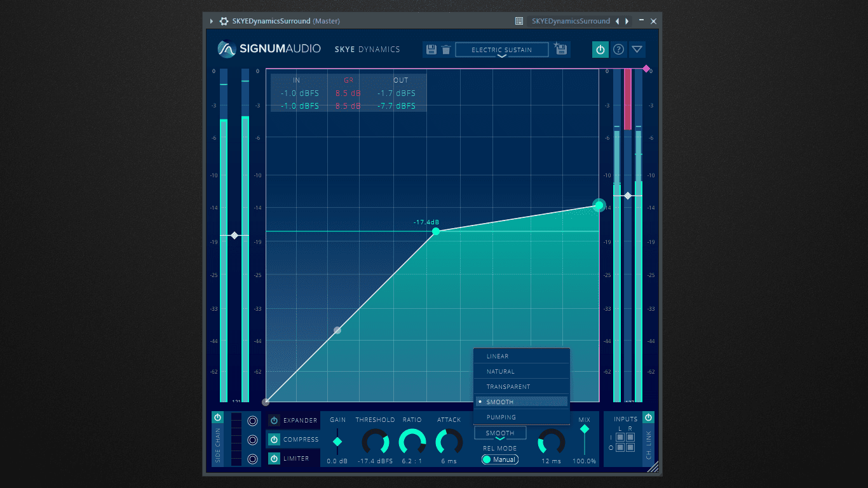The width and height of the screenshot is (868, 488).
Task: Click the save-as-favorite preset star icon
Action: tap(560, 49)
